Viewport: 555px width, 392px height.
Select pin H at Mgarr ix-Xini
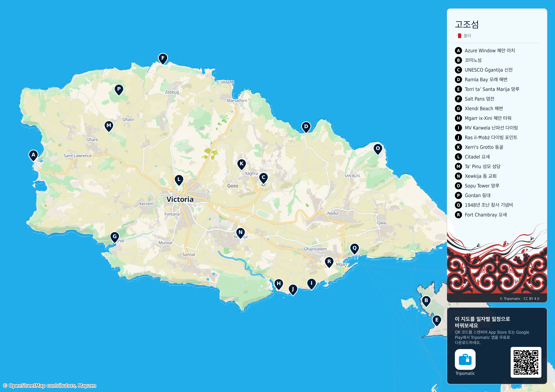[x=279, y=284]
